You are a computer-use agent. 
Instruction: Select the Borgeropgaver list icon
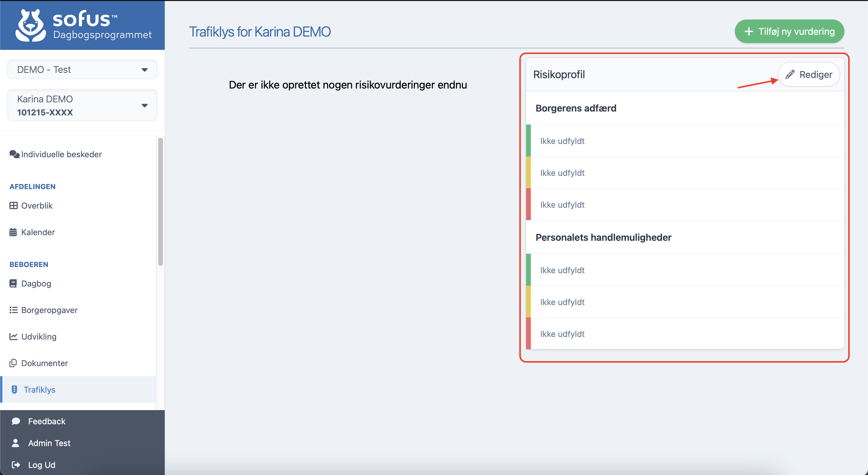tap(14, 310)
